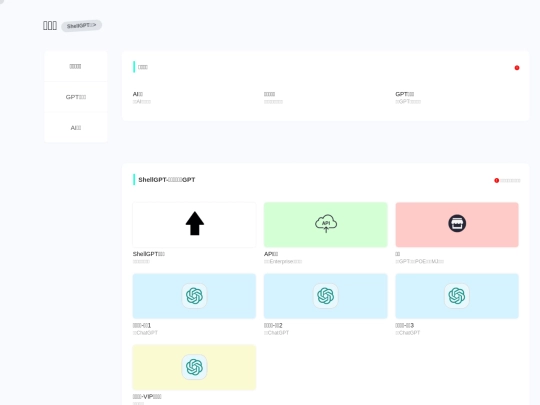The height and width of the screenshot is (405, 540).
Task: Click the API title under the green card
Action: pyautogui.click(x=271, y=254)
